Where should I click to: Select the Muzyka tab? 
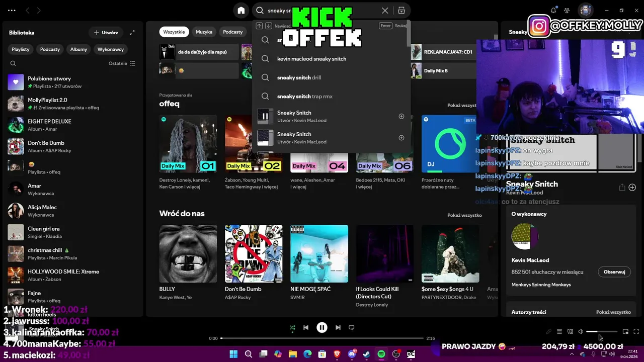click(x=204, y=32)
